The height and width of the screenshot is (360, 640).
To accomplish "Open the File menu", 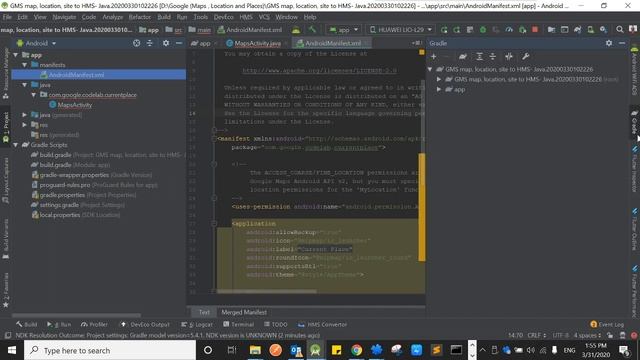I will pos(7,17).
